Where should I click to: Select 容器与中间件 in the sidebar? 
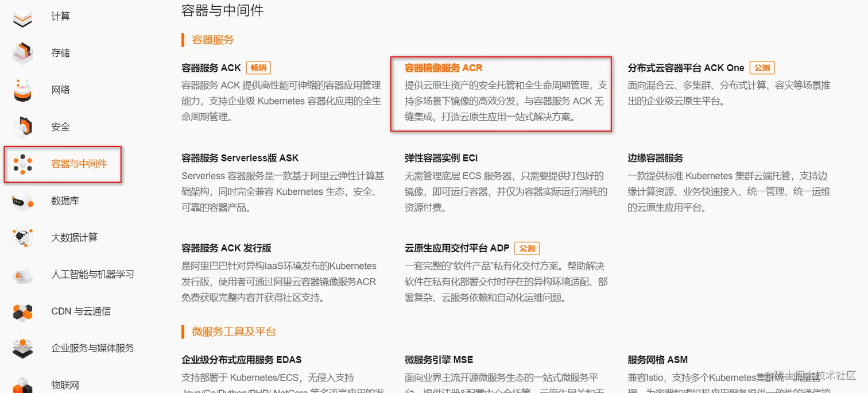pyautogui.click(x=79, y=164)
